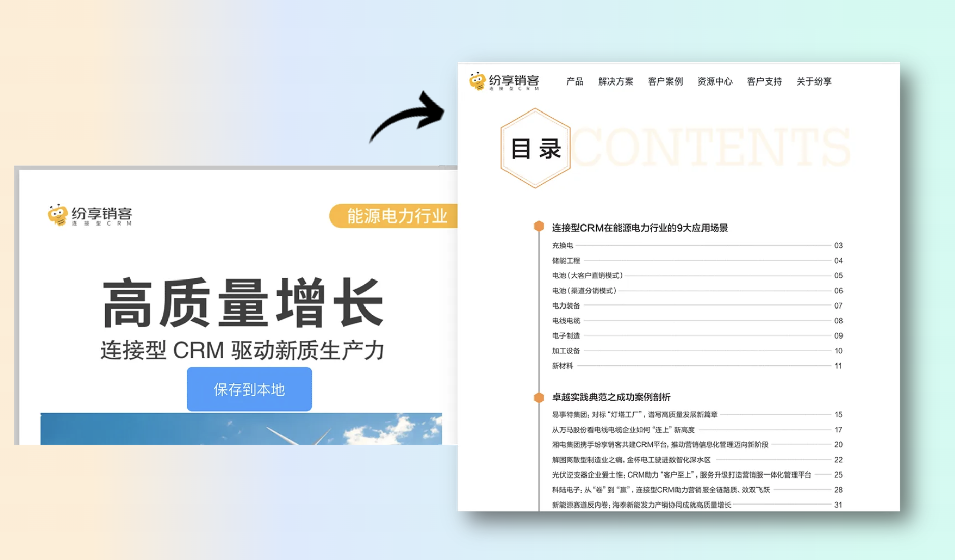Click the 目录 hexagon badge

click(x=536, y=148)
